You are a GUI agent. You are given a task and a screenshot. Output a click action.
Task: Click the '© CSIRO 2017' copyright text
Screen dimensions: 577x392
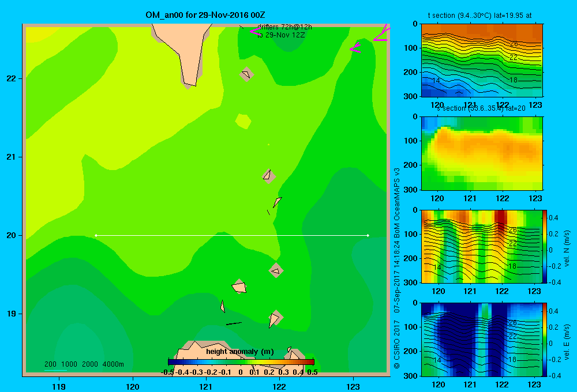(x=397, y=345)
